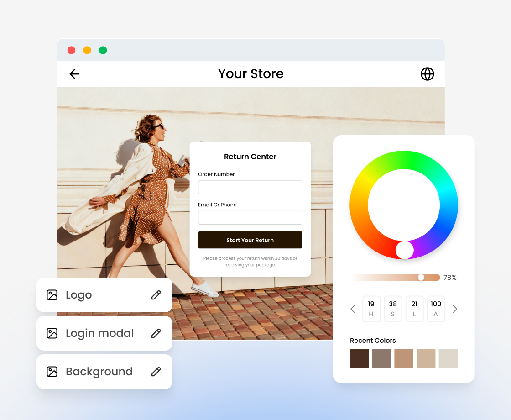Pick the lightest beige recent color swatch
This screenshot has height=420, width=511.
tap(448, 358)
